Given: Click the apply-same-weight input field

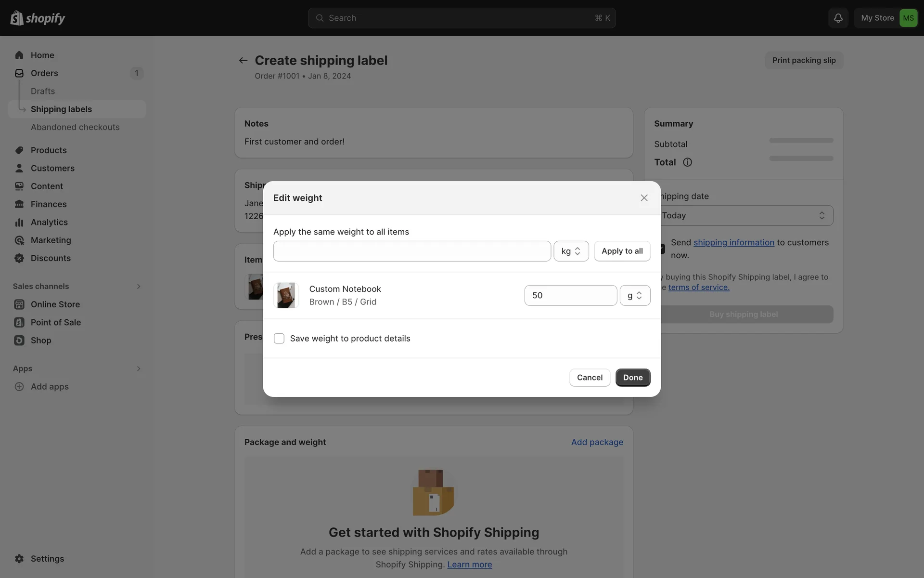Looking at the screenshot, I should 412,251.
